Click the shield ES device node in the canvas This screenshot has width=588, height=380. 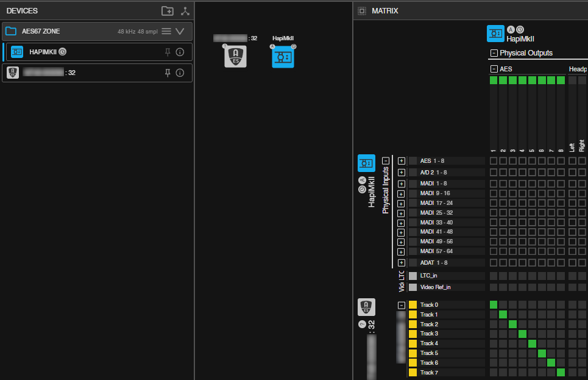[x=235, y=57]
